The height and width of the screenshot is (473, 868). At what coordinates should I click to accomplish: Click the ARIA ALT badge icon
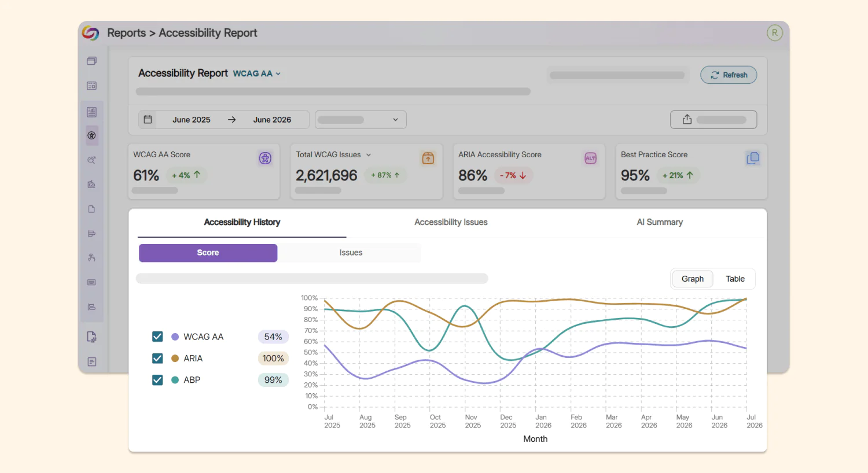(x=590, y=158)
